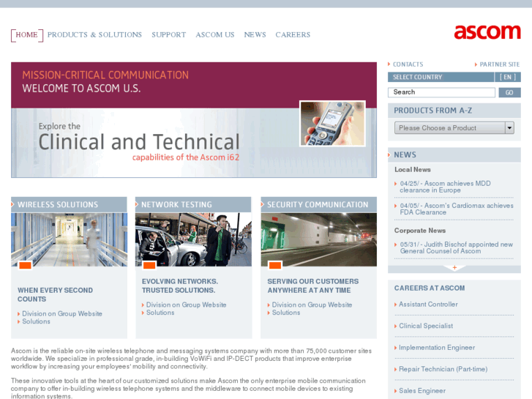
Task: Open Solutions link under Wireless Solutions
Action: [x=36, y=321]
